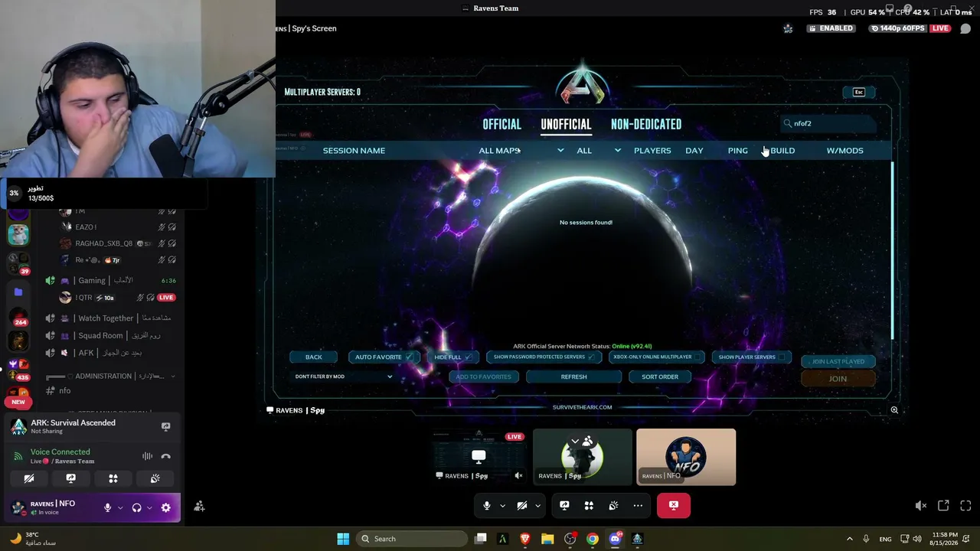Open the All game mode dropdown

tap(599, 151)
